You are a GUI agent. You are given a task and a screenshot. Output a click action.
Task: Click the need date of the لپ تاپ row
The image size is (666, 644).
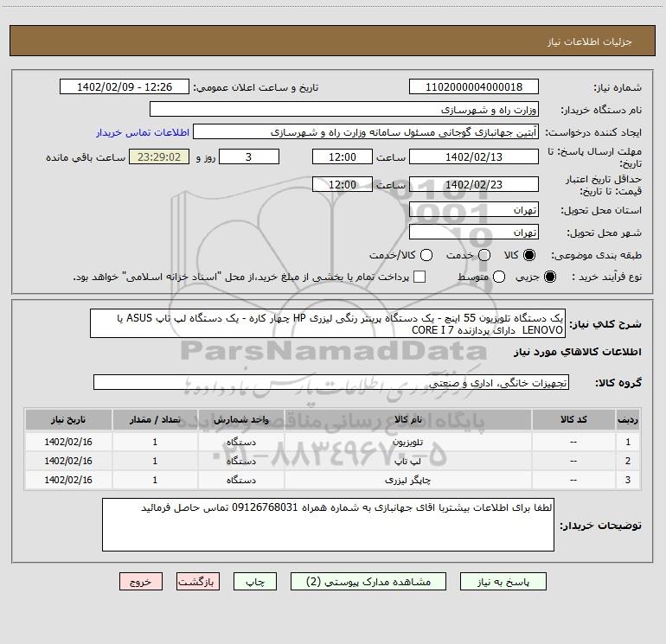pyautogui.click(x=68, y=461)
